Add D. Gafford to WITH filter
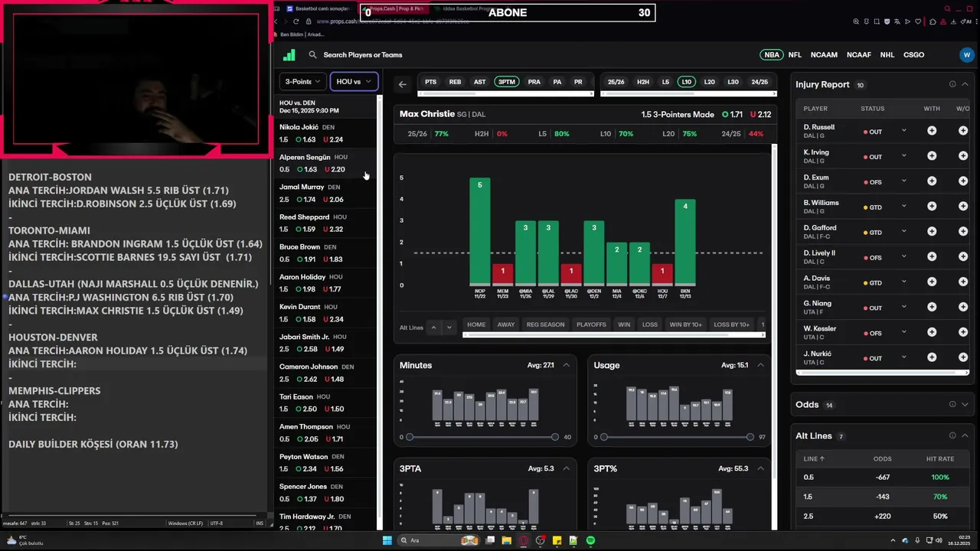 click(x=932, y=232)
